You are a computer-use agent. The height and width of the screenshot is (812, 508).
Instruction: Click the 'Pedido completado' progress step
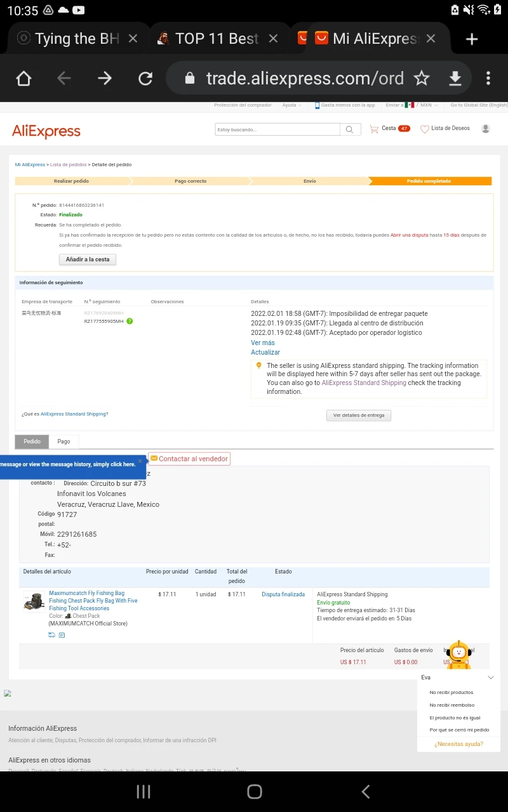429,181
